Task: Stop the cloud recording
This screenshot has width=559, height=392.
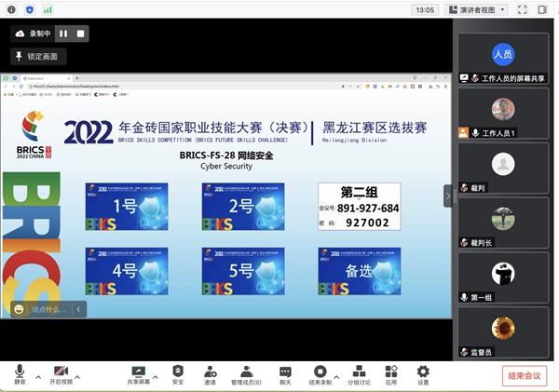Action: coord(80,34)
